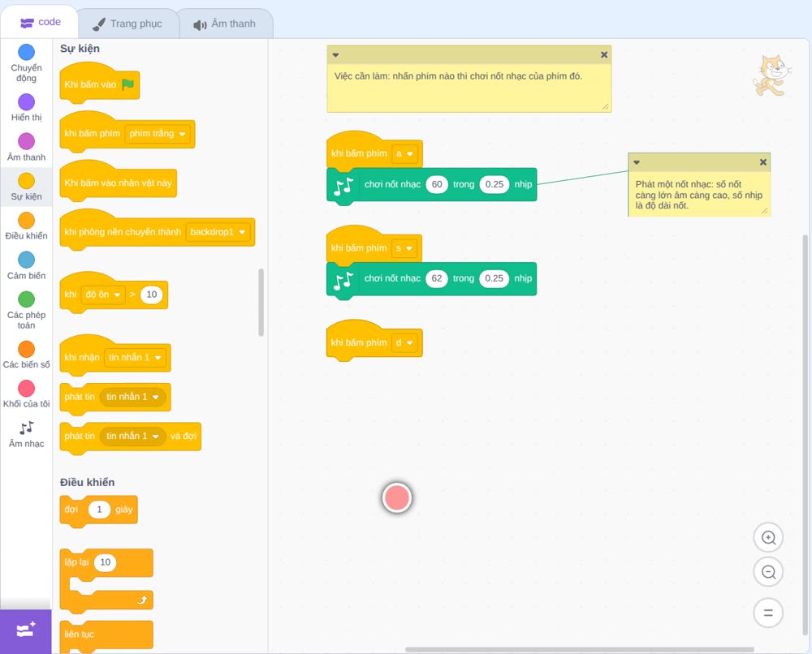Image resolution: width=812 pixels, height=654 pixels.
Task: Open the Các phép toán category
Action: [26, 311]
